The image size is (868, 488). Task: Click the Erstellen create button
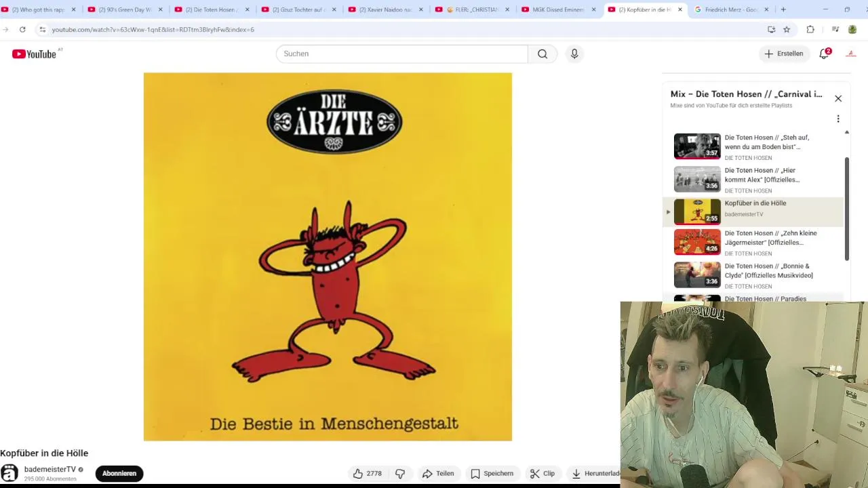784,54
